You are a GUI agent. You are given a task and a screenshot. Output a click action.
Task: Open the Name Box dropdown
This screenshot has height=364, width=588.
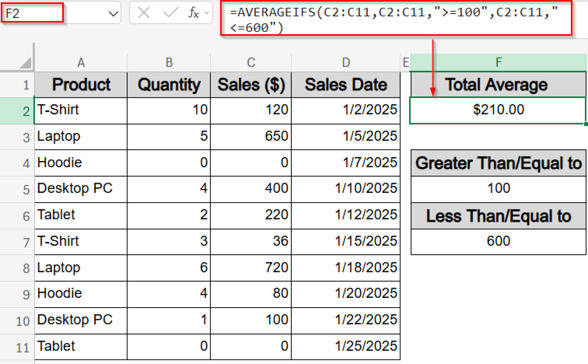113,13
